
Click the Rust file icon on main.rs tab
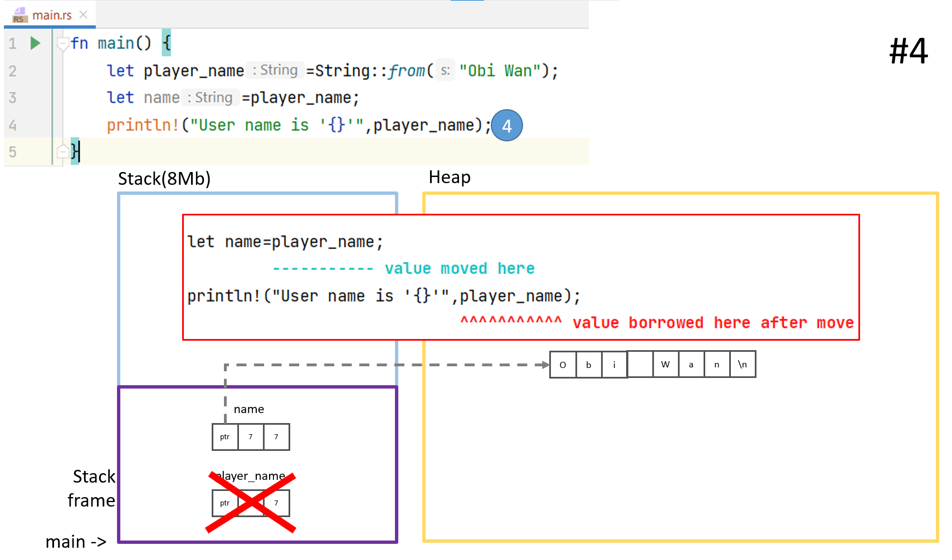coord(19,15)
